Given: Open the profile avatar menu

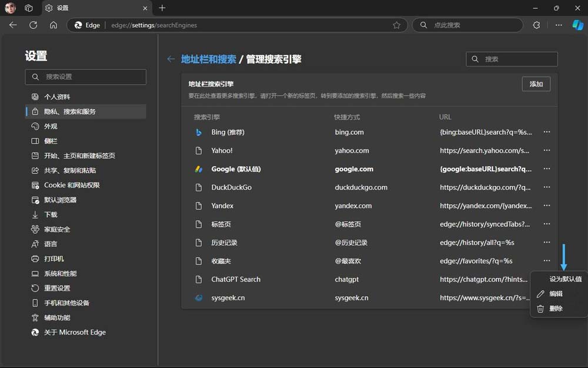Looking at the screenshot, I should (10, 8).
